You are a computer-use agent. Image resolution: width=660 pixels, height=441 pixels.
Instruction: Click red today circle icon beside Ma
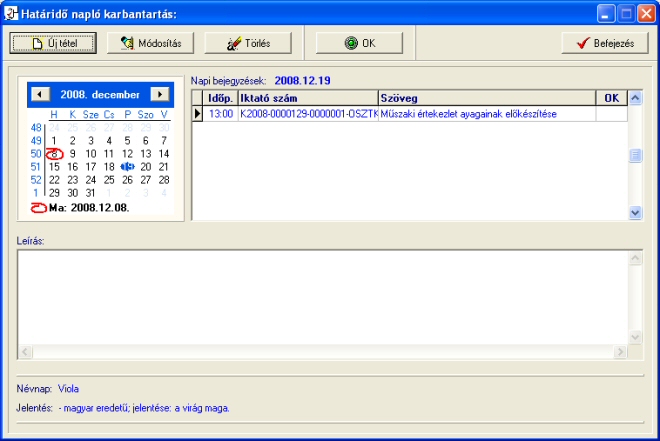[39, 208]
